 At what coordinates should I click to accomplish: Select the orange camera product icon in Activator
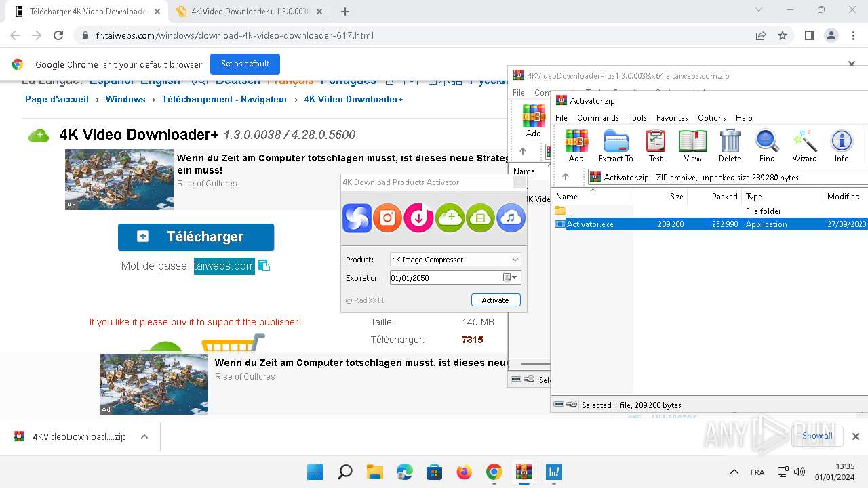[388, 218]
